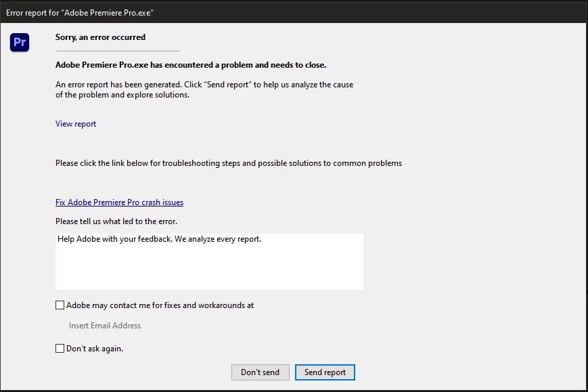Viewport: 588px width, 392px height.
Task: Click the Don't send button
Action: [x=261, y=372]
